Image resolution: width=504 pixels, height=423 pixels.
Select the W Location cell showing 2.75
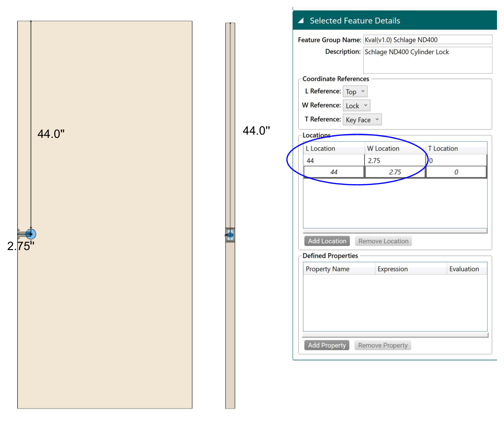pyautogui.click(x=395, y=160)
